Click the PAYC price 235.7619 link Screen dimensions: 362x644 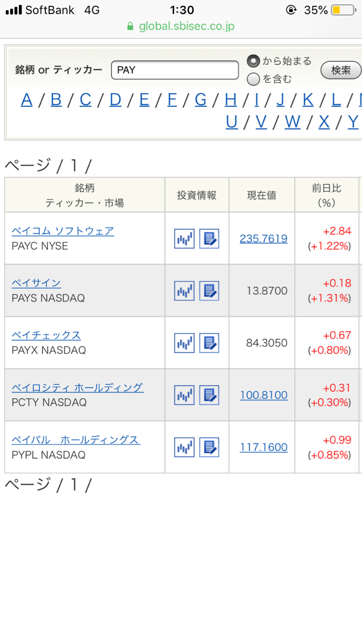coord(263,238)
